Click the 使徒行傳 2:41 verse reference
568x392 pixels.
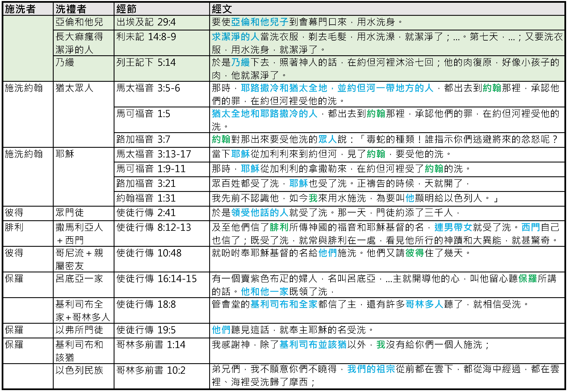[x=145, y=213]
